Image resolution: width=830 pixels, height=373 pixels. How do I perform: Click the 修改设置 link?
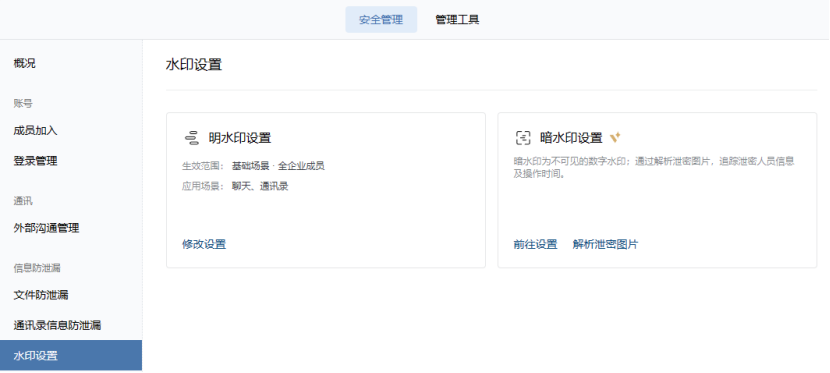point(204,244)
